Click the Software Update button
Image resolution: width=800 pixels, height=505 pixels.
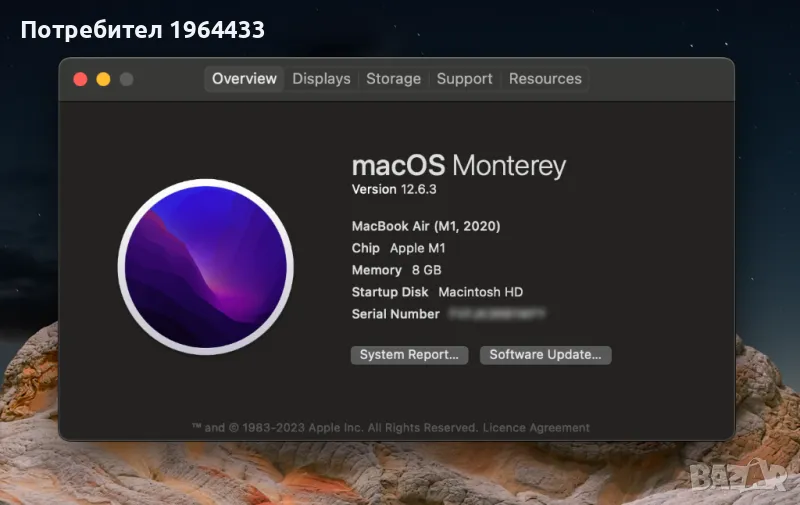tap(545, 355)
